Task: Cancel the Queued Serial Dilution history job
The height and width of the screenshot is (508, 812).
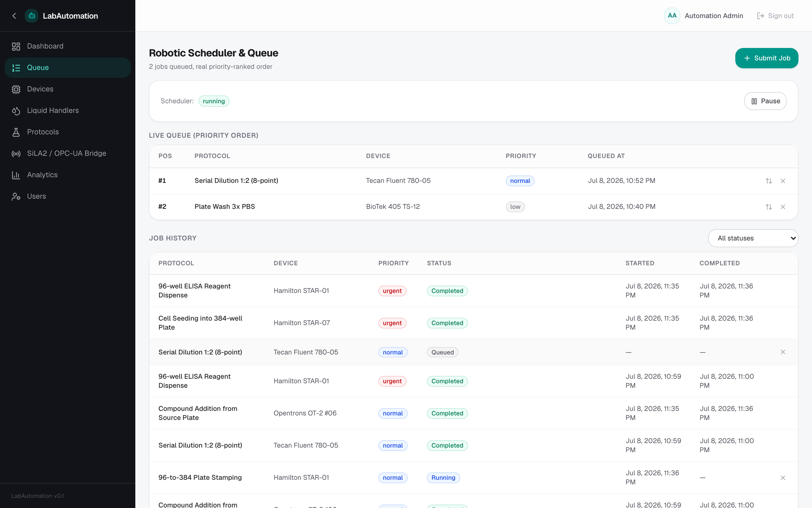Action: coord(783,352)
